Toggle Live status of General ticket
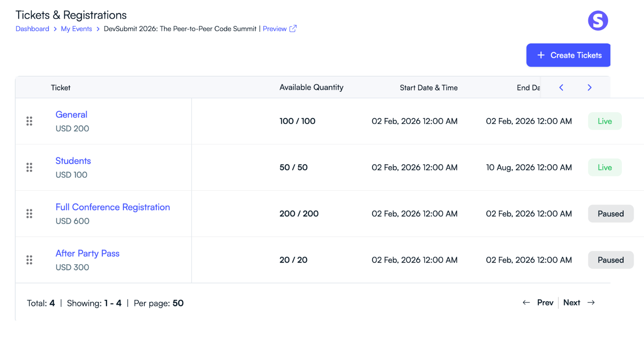The height and width of the screenshot is (362, 644). [x=605, y=121]
